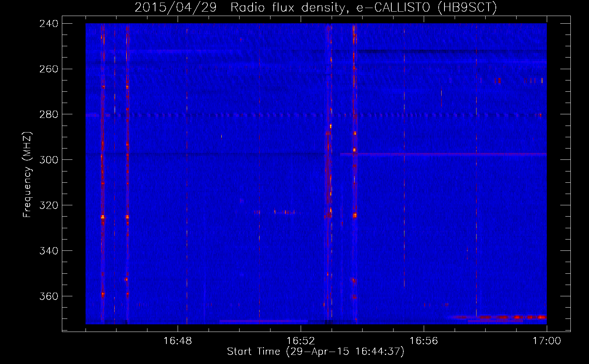Click the 300 frequency tick label

pyautogui.click(x=48, y=160)
